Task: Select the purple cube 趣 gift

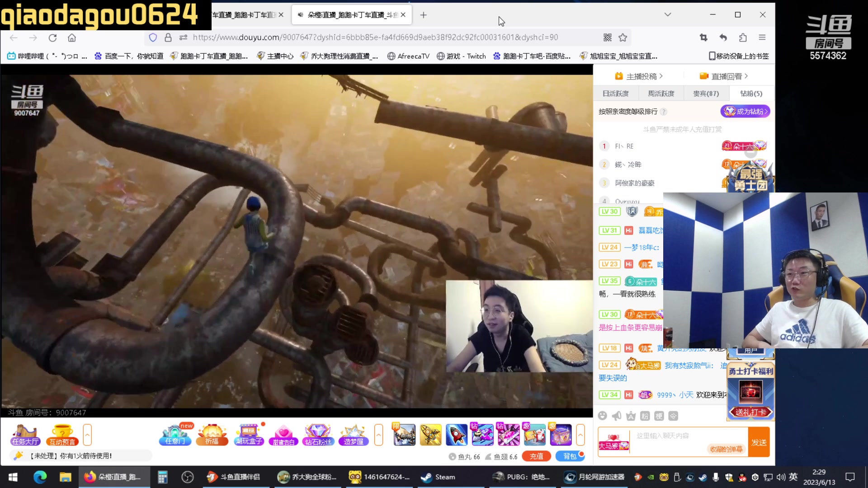Action: tap(561, 435)
